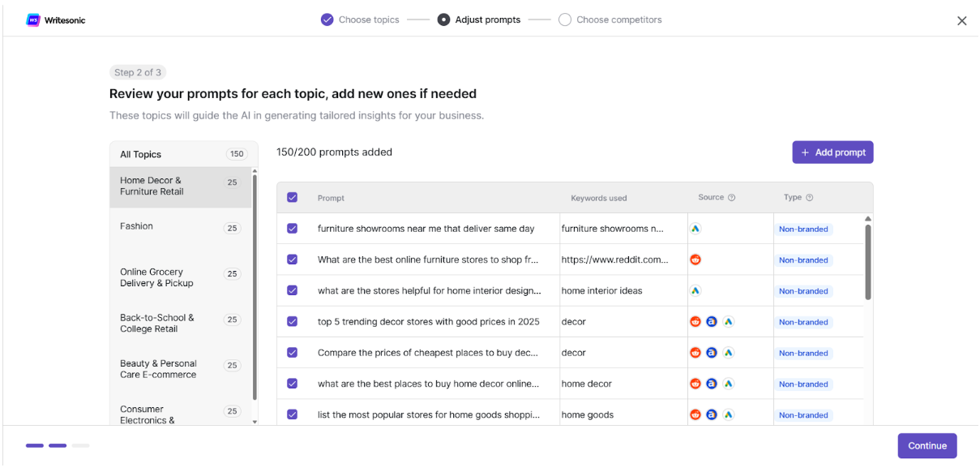
Task: Click the Source column help icon
Action: (731, 197)
